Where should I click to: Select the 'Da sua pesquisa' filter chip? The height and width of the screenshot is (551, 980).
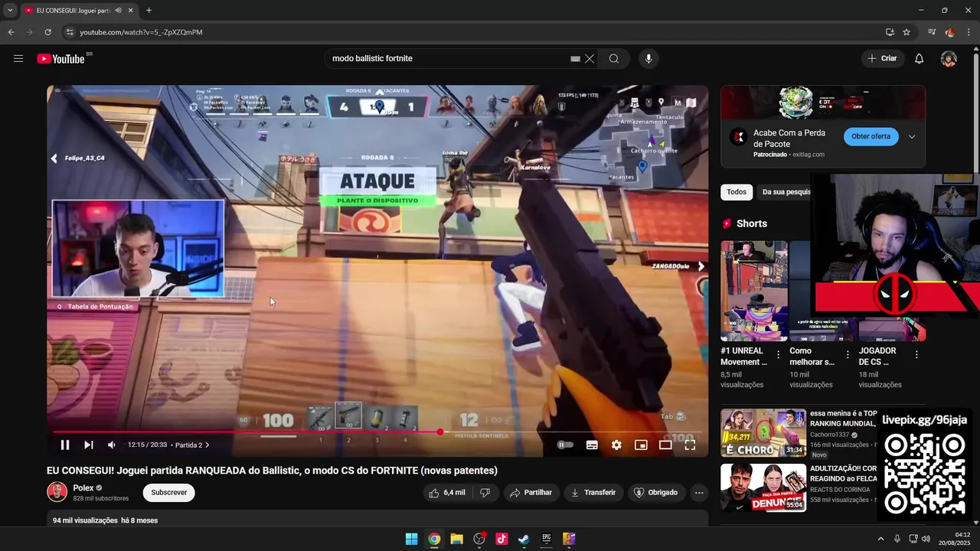785,192
